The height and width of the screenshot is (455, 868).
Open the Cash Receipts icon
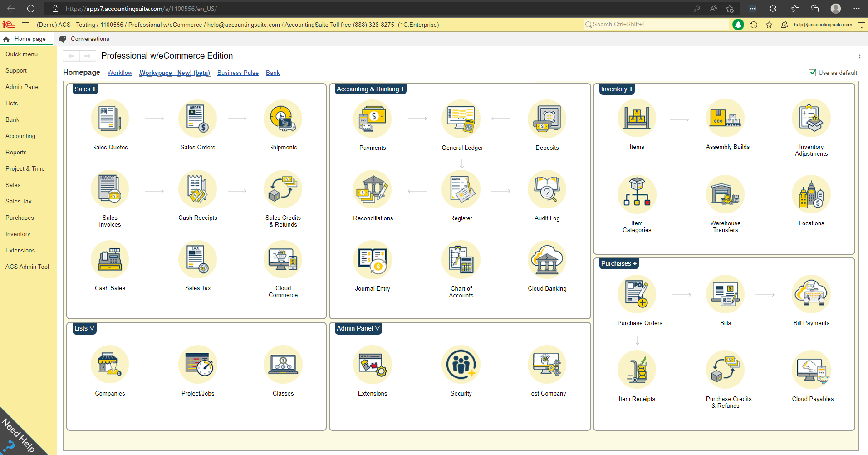197,189
